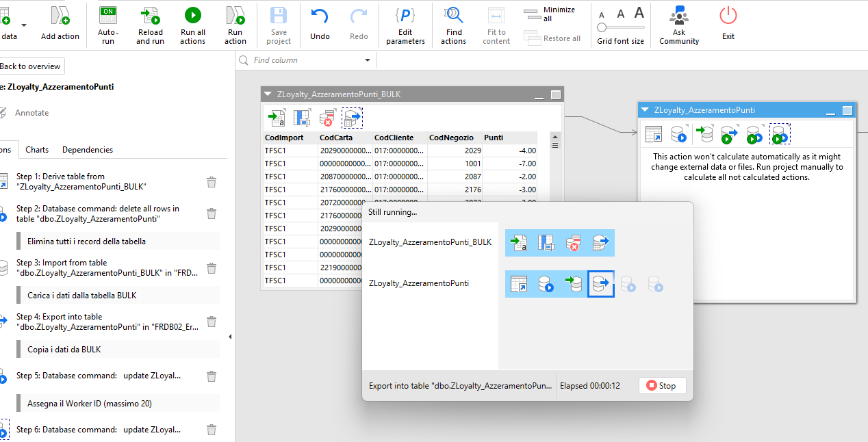
Task: Click the green-arrow import icon in the ZLoyalty_AzzeramentoPunti table
Action: [x=704, y=133]
